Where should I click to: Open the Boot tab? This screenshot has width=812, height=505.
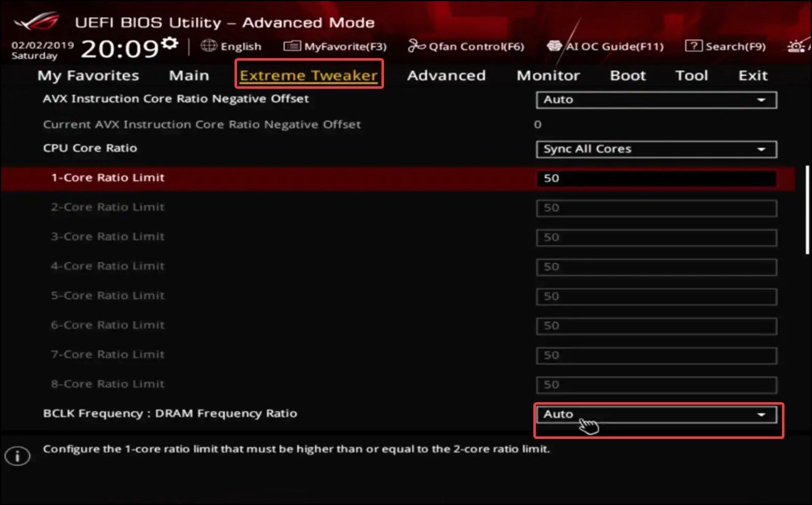(x=628, y=75)
